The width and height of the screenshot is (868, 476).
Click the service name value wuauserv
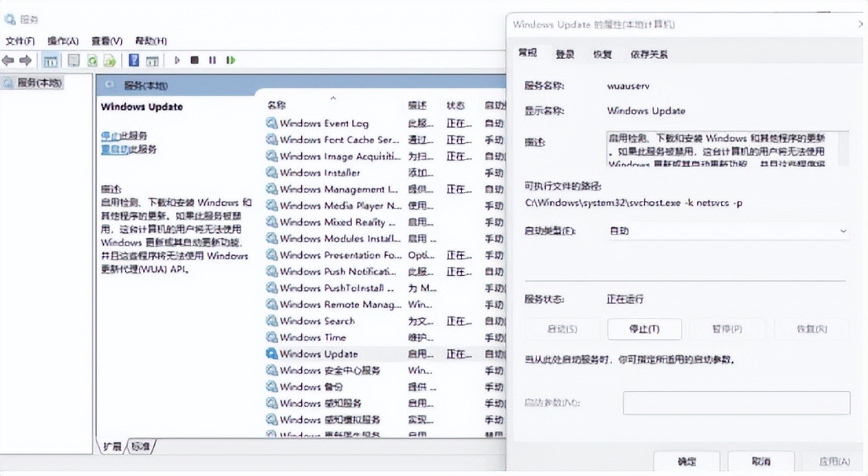[628, 86]
